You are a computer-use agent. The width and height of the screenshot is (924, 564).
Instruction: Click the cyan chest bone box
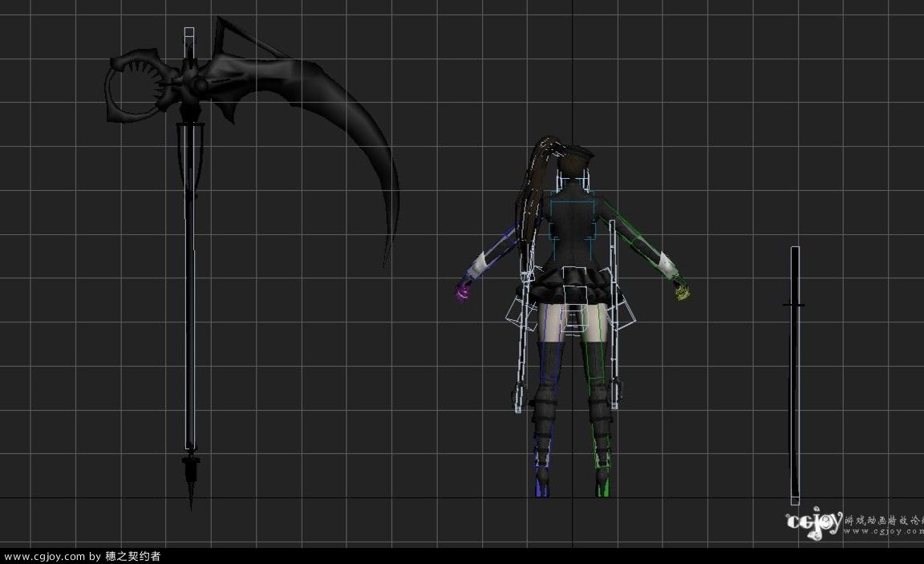[x=571, y=217]
